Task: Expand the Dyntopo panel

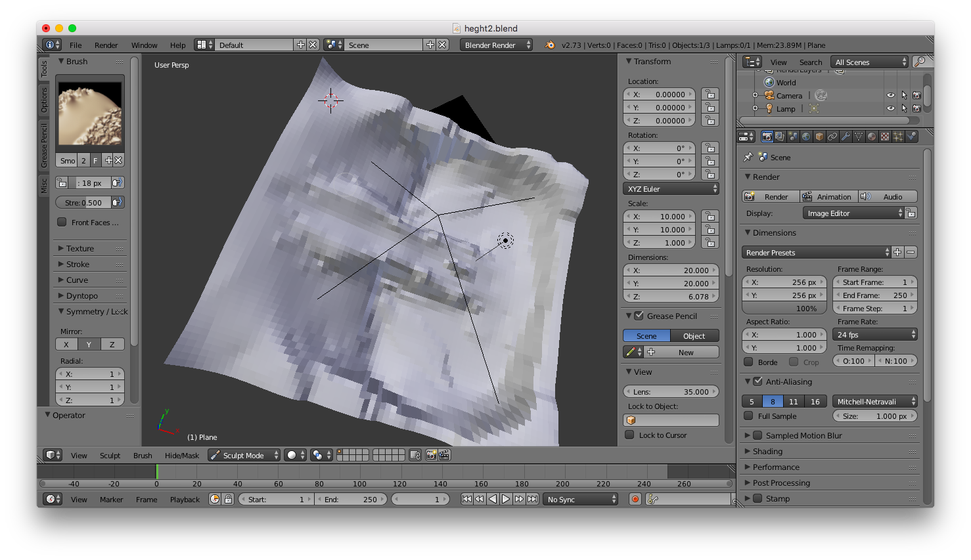Action: click(x=81, y=296)
